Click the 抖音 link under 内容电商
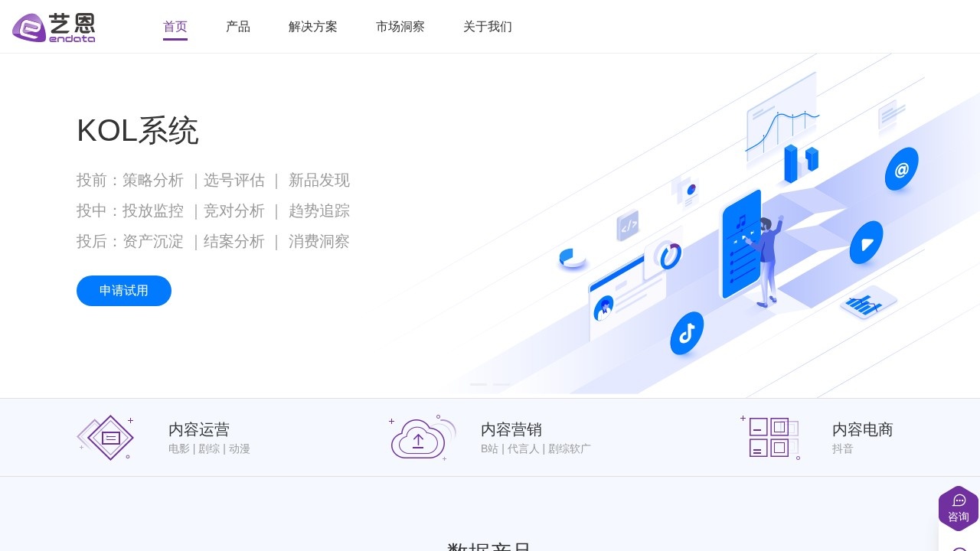 (x=843, y=449)
